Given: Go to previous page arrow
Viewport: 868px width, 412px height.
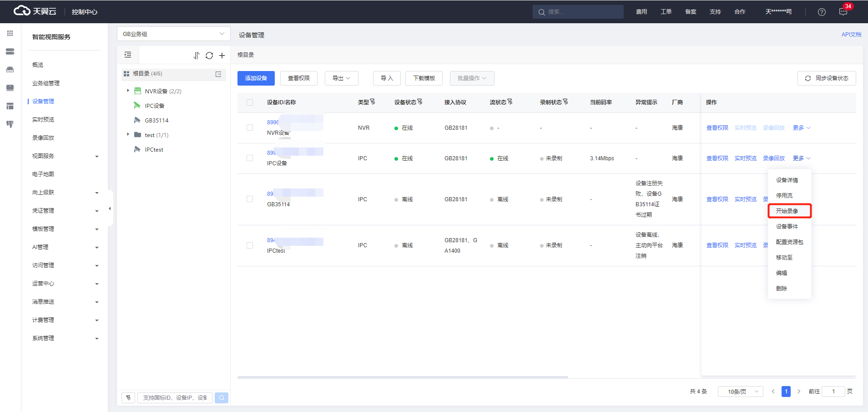Looking at the screenshot, I should point(773,392).
